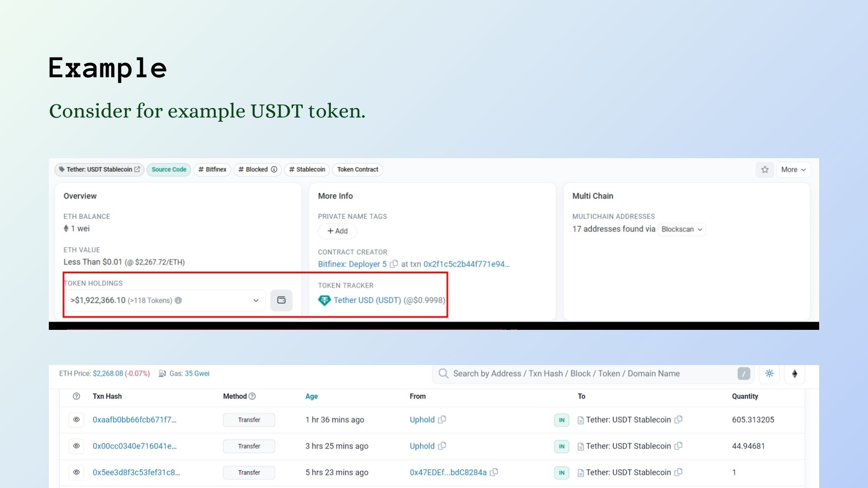
Task: Click the star favorite icon
Action: click(764, 169)
